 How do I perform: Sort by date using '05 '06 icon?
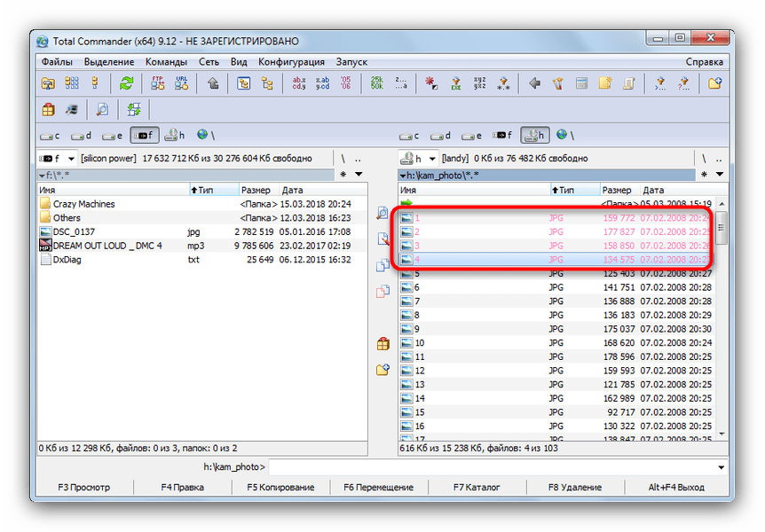[345, 83]
